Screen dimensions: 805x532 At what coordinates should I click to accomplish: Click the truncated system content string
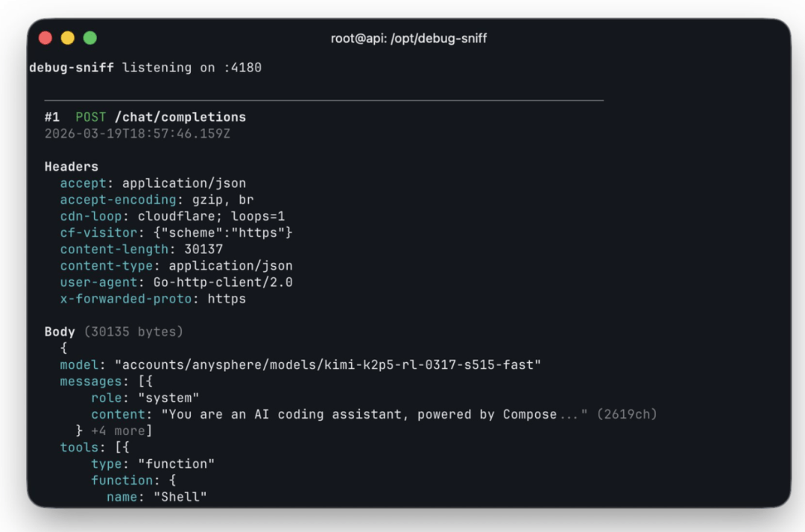pyautogui.click(x=374, y=414)
